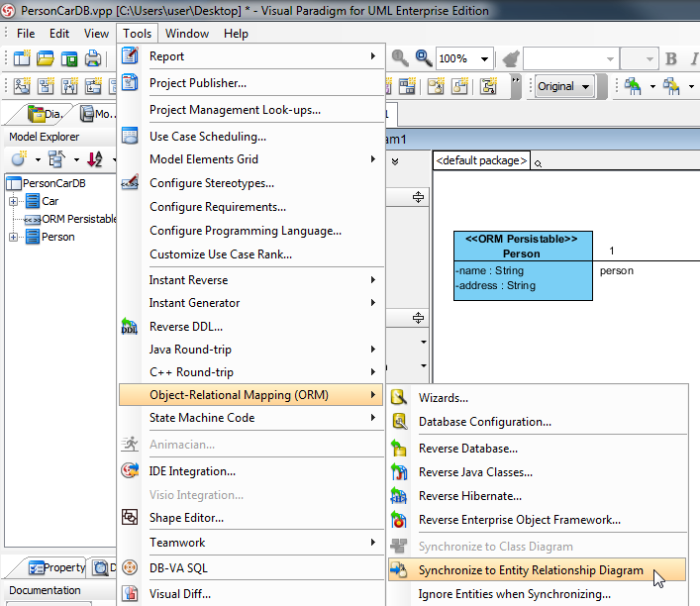Screen dimensions: 700x606
Task: Expand State Machine Code submenu
Action: [372, 418]
